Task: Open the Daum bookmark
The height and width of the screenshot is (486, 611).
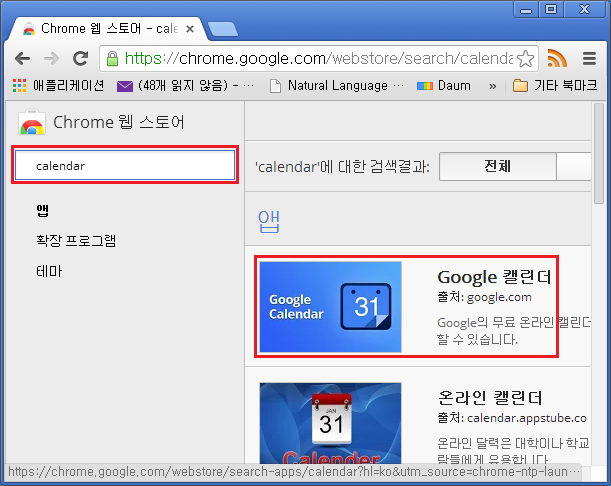Action: click(444, 85)
